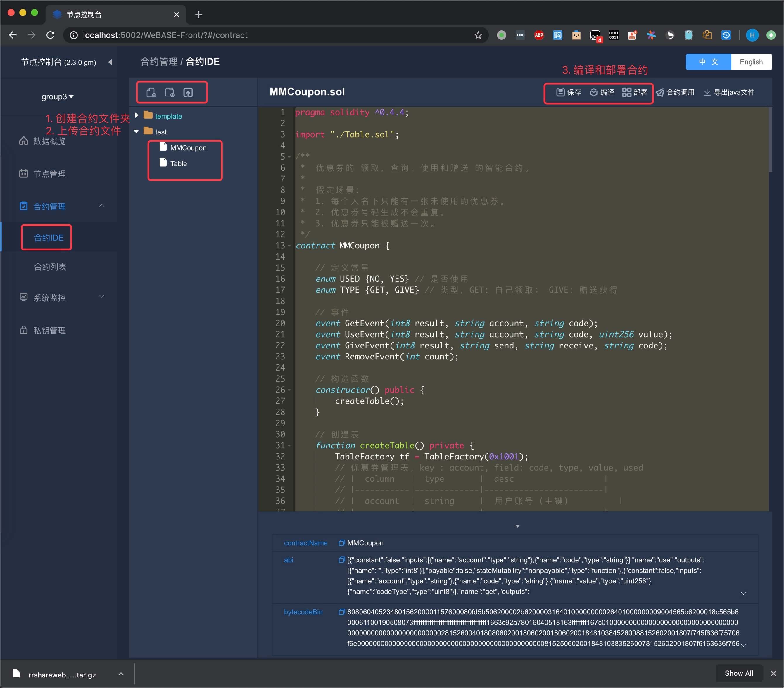Screen dimensions: 784x688
Task: Close the downloads bar
Action: pos(773,673)
